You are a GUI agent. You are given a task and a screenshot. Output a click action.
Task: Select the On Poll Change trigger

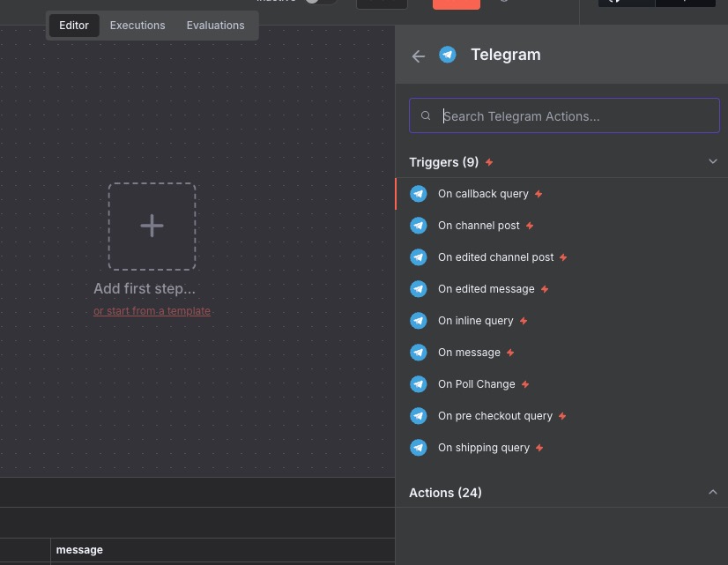[x=561, y=384]
